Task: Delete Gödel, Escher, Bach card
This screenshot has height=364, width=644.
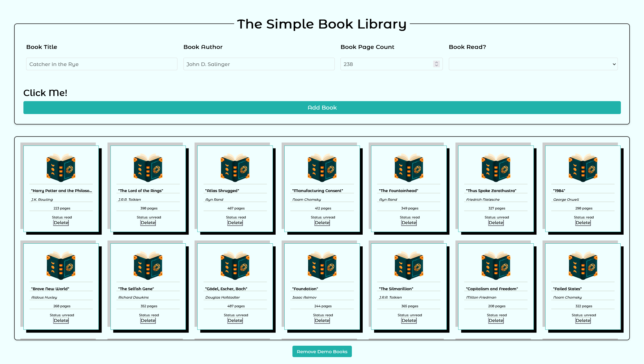Action: (x=235, y=320)
